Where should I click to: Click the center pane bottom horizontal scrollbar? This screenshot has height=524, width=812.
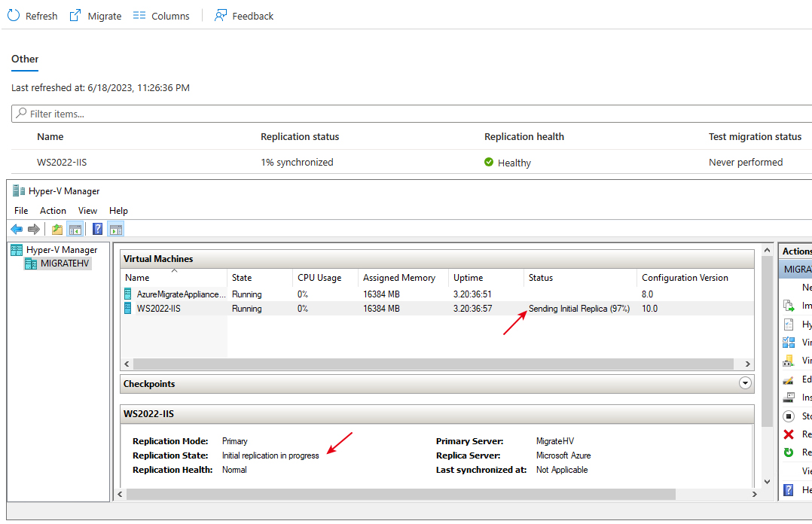click(401, 494)
